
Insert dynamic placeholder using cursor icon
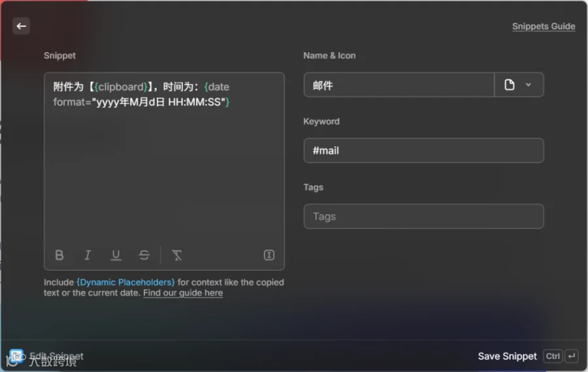tap(269, 255)
